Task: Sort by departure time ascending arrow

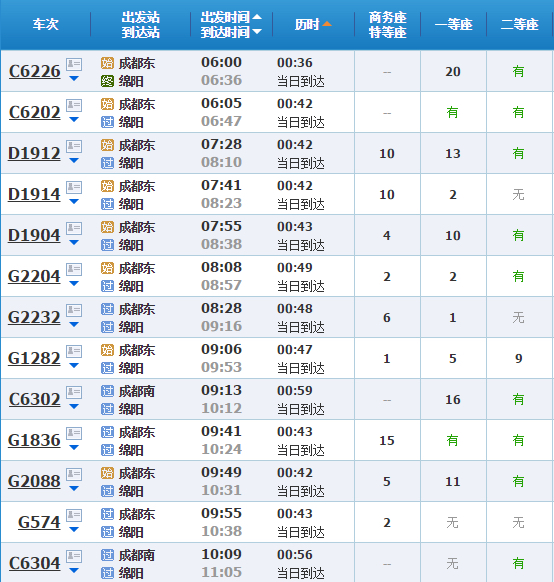Action: click(257, 17)
